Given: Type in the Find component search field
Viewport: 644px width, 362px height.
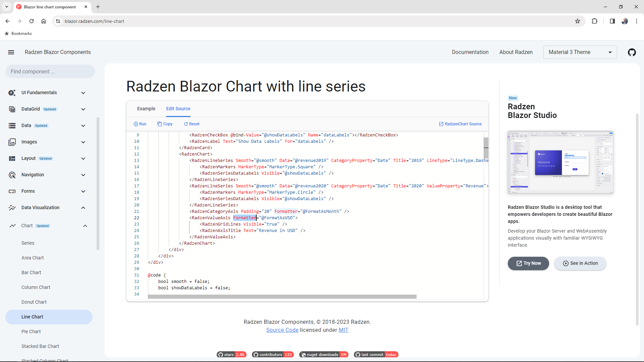Looking at the screenshot, I should point(50,71).
